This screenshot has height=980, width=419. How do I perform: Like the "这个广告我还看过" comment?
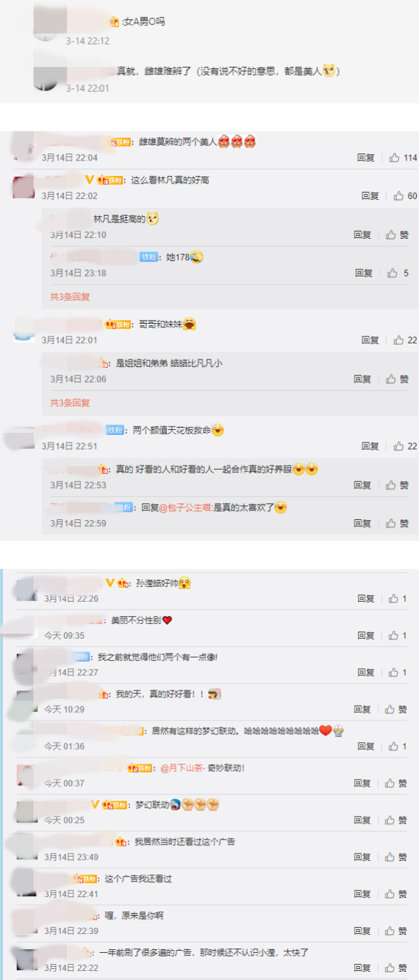(397, 894)
